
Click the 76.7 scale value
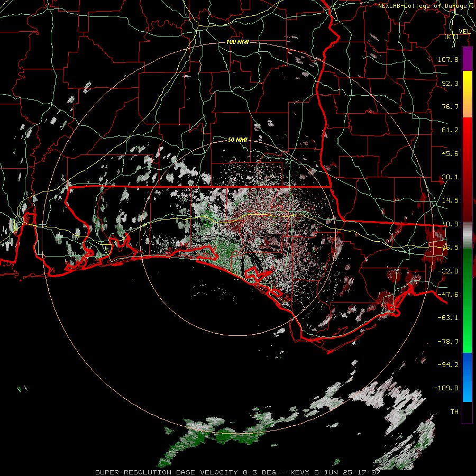[450, 106]
